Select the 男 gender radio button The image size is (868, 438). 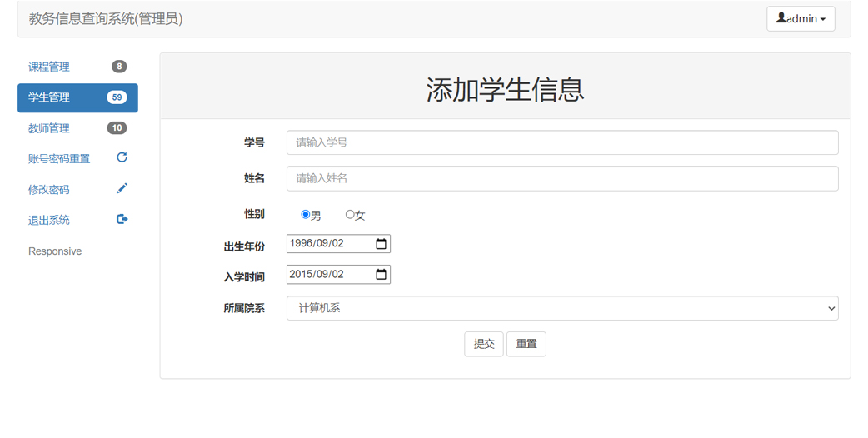pos(305,215)
